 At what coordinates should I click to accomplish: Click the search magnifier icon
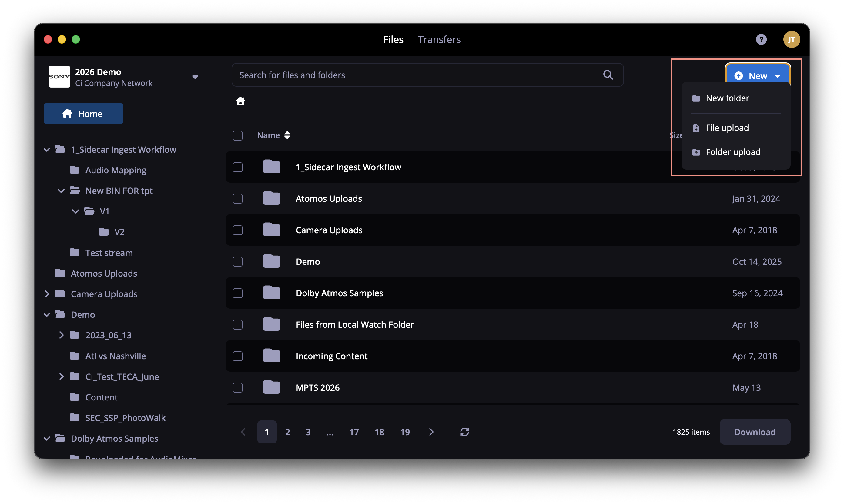pyautogui.click(x=608, y=75)
